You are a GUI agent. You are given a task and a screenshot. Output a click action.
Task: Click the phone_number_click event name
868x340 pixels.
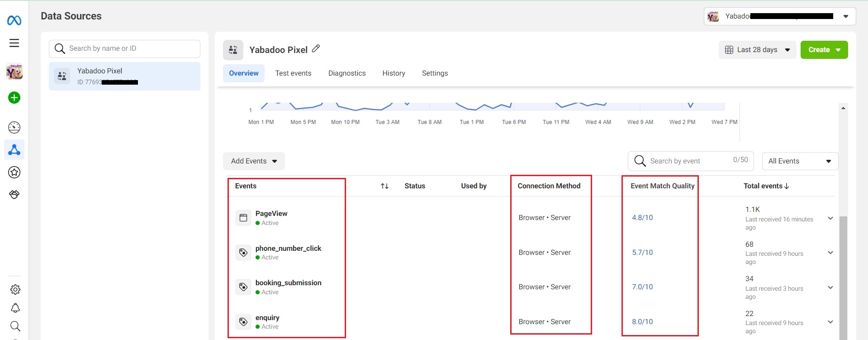(x=288, y=249)
